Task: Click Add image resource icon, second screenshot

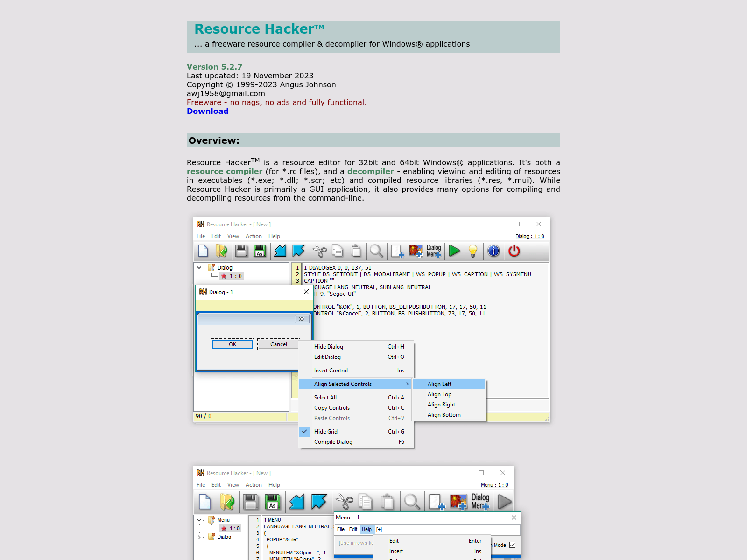Action: pos(458,502)
